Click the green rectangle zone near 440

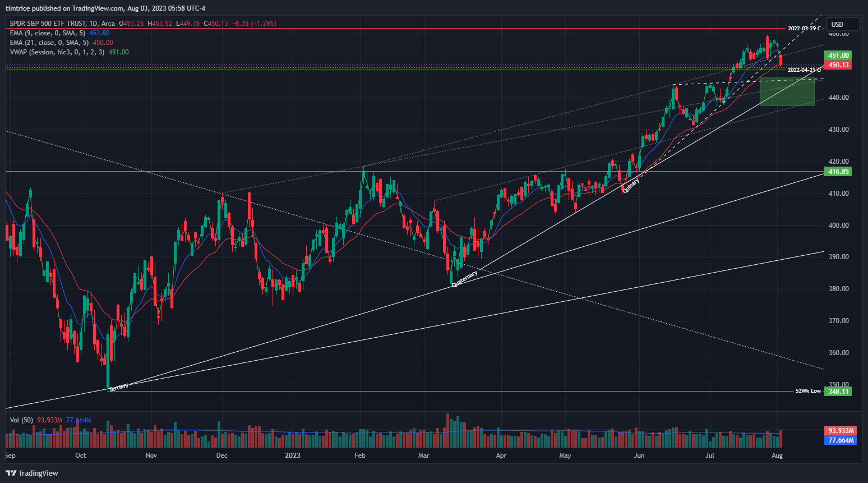pyautogui.click(x=787, y=92)
